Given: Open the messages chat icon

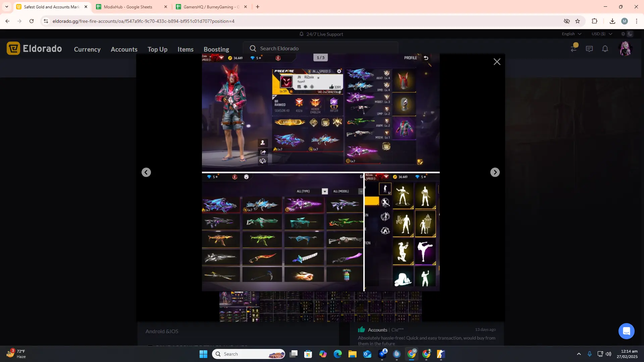Looking at the screenshot, I should (x=589, y=49).
